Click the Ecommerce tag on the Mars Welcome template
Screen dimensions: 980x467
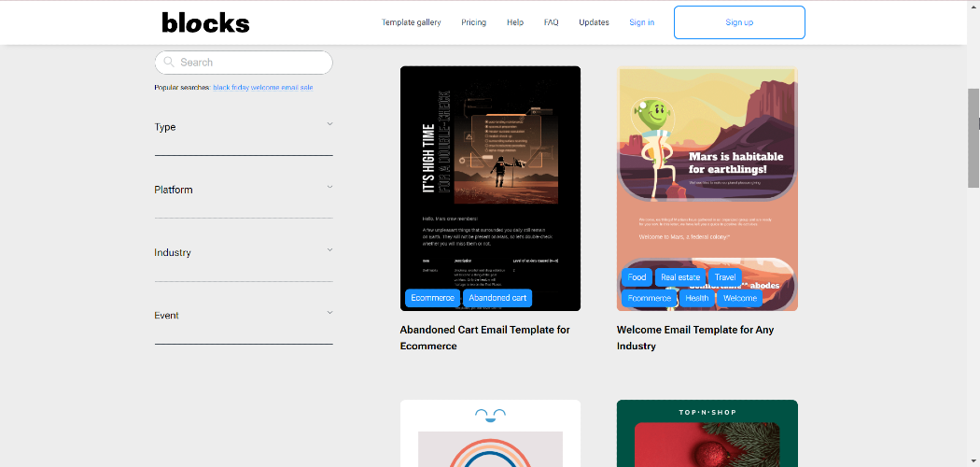pyautogui.click(x=649, y=298)
